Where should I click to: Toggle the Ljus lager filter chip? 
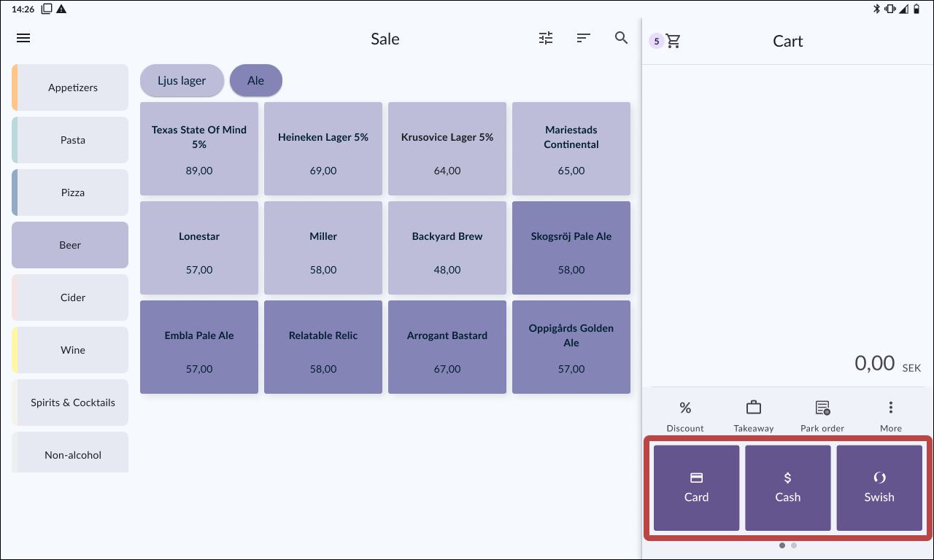pyautogui.click(x=182, y=80)
